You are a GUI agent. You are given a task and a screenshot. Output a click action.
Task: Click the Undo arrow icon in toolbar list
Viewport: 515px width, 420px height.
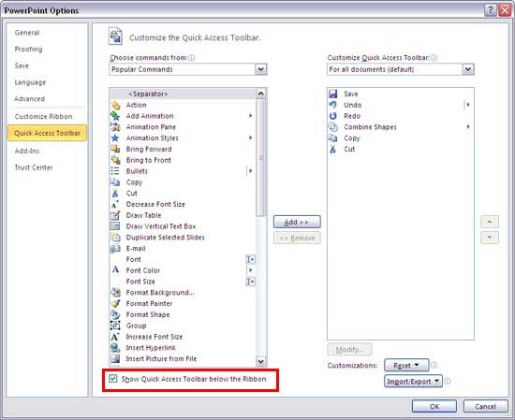pos(333,105)
